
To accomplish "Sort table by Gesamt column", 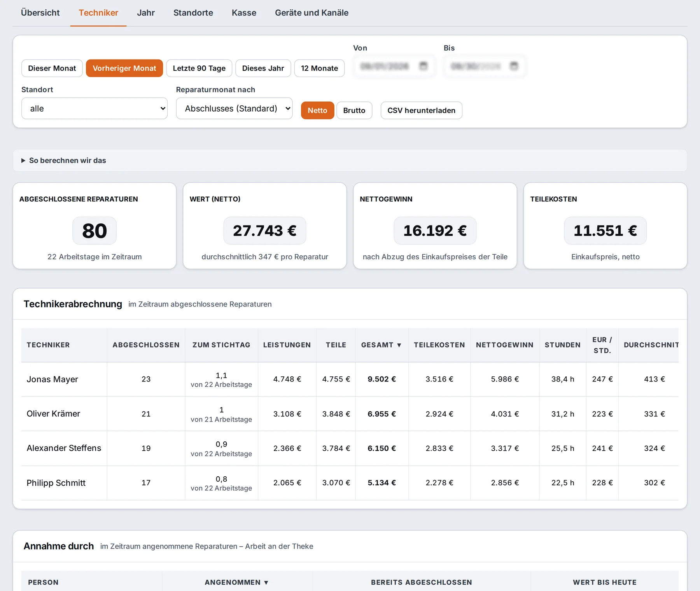I will [381, 345].
